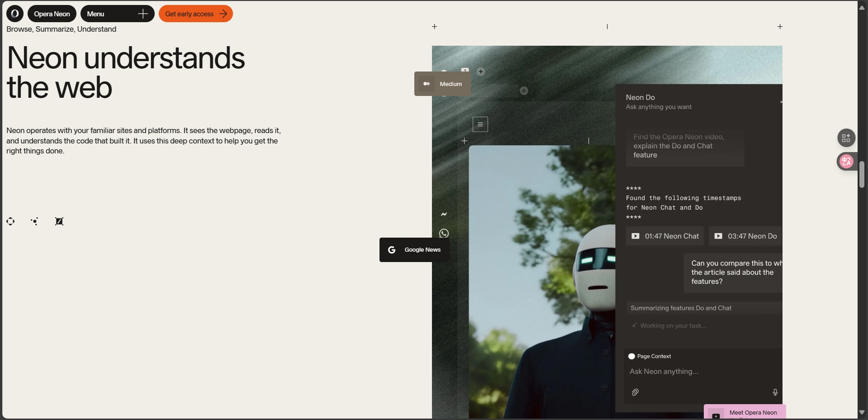
Task: Toggle the Page Context switch
Action: point(632,356)
